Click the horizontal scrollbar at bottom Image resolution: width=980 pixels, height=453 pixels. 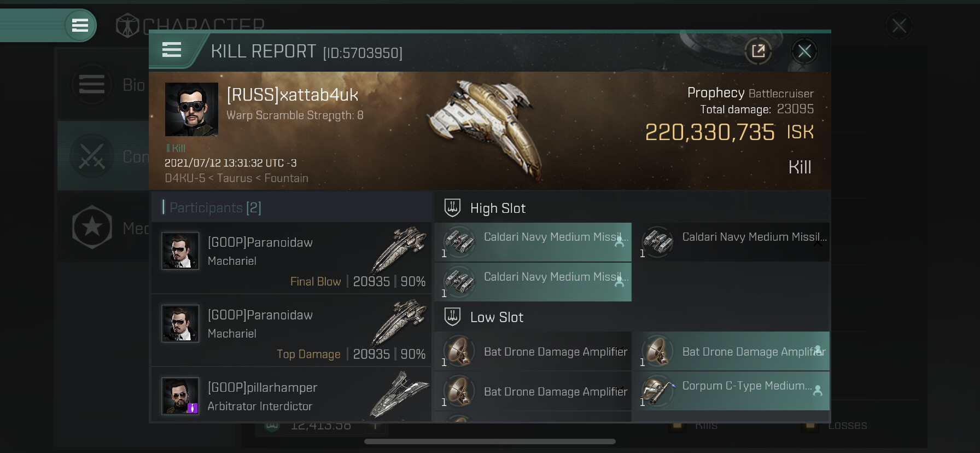[x=489, y=442]
